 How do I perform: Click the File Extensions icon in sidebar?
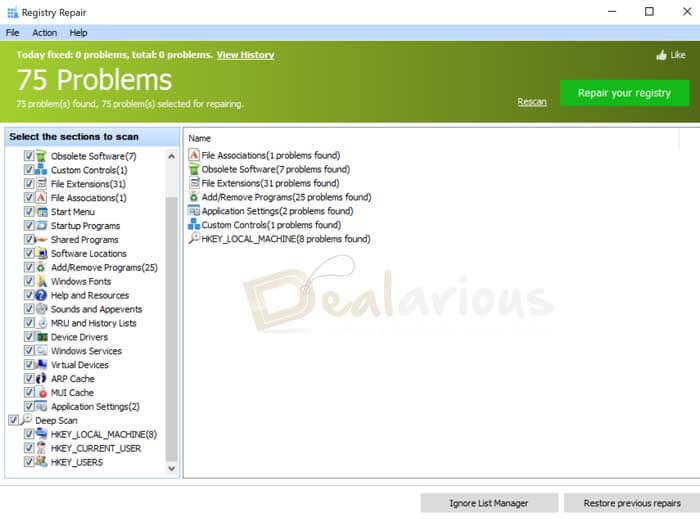[x=41, y=183]
